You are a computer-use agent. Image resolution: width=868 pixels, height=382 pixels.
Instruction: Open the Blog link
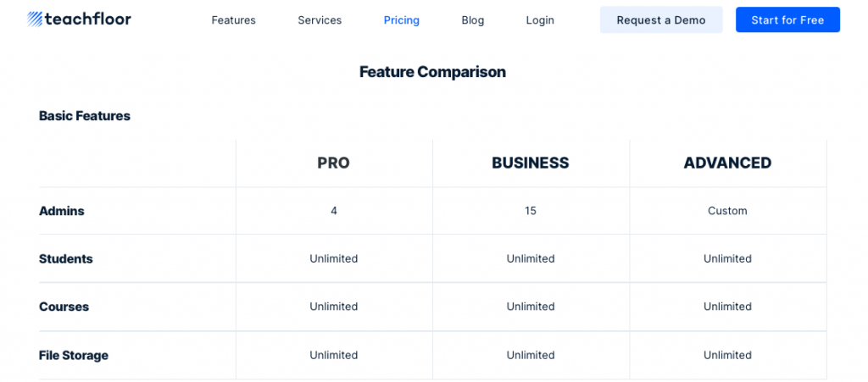[x=473, y=20]
